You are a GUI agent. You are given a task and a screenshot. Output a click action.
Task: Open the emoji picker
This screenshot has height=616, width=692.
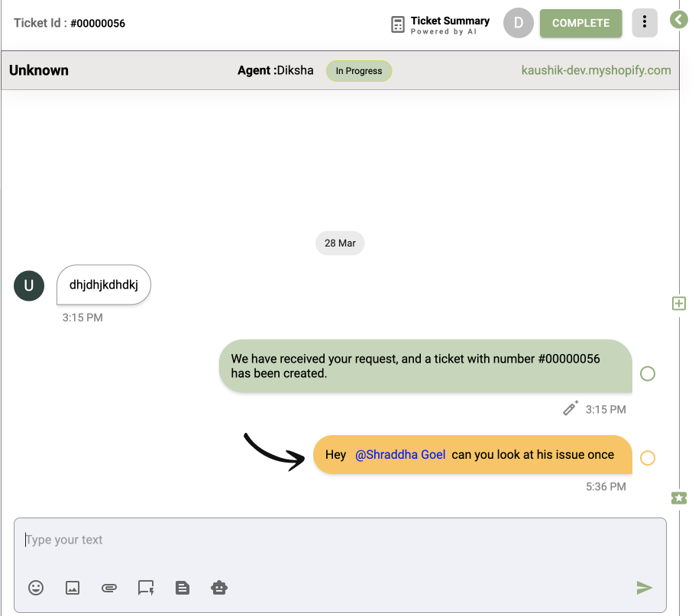(x=36, y=588)
